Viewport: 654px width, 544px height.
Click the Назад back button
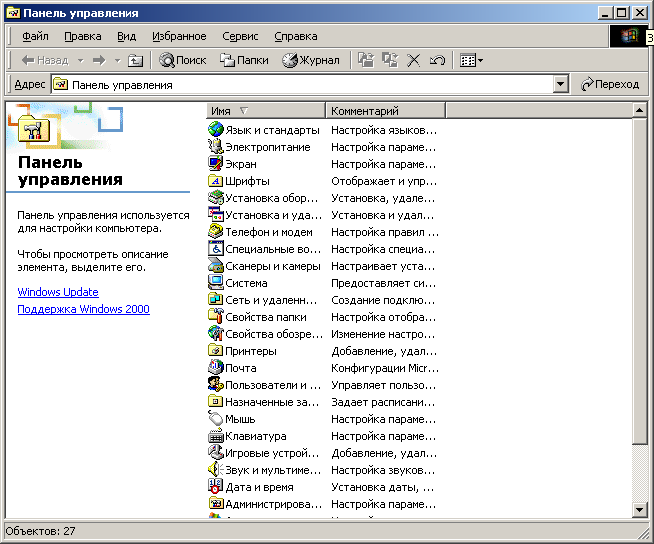pos(45,60)
